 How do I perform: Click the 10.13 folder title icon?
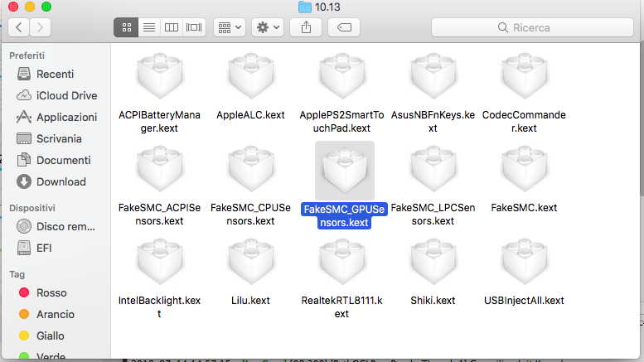[305, 7]
